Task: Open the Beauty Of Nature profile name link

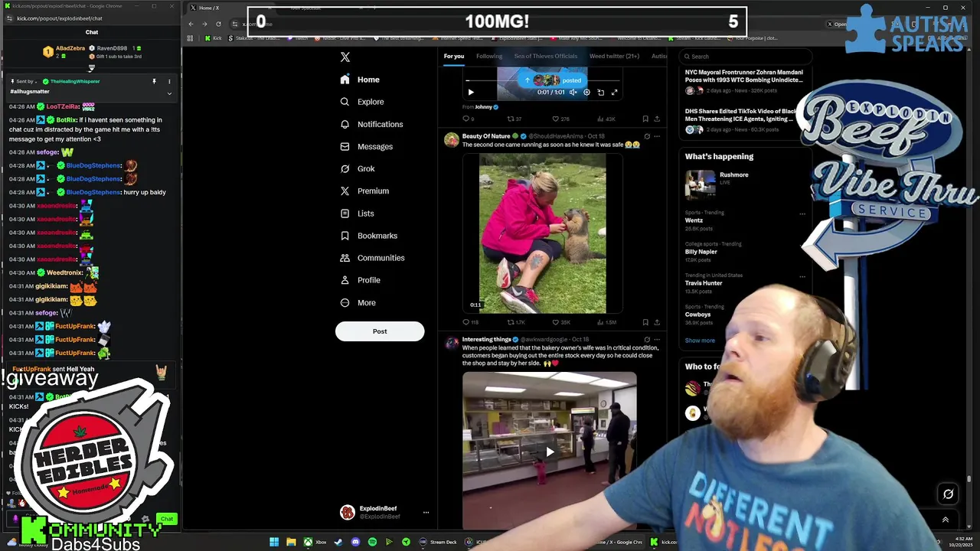Action: pyautogui.click(x=486, y=136)
